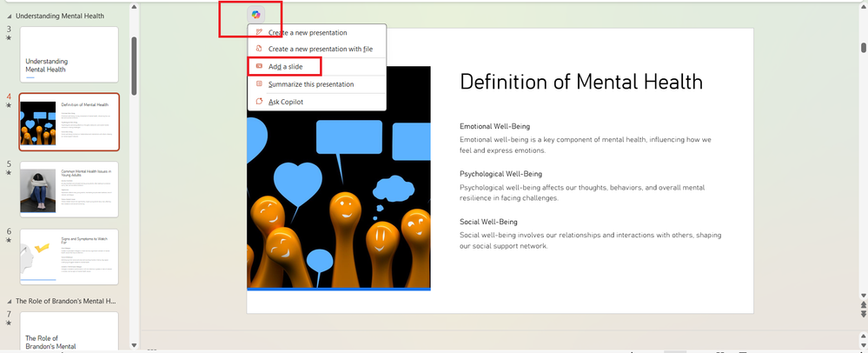Screen dimensions: 868x353
Task: Click the animation star icon under slide 3
Action: tap(9, 37)
